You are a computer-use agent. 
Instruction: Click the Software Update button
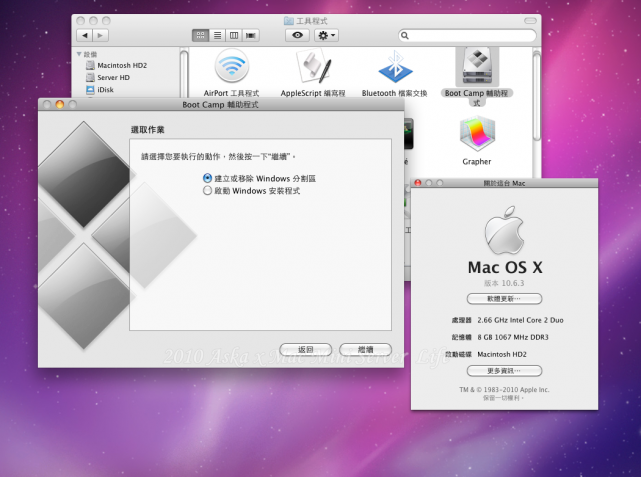(x=504, y=299)
